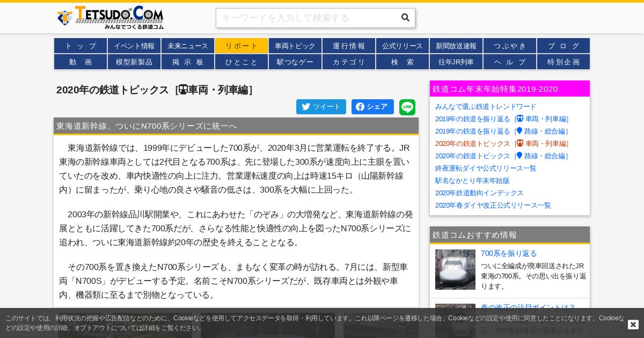Open the ヘルプ menu item
Viewport: 644px width, 338px height.
tap(510, 62)
